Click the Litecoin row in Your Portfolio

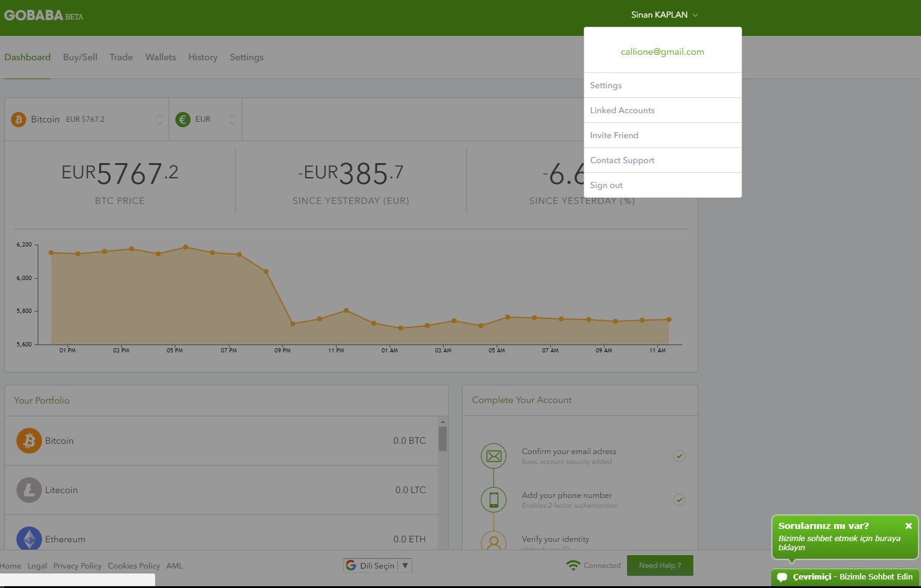[221, 490]
